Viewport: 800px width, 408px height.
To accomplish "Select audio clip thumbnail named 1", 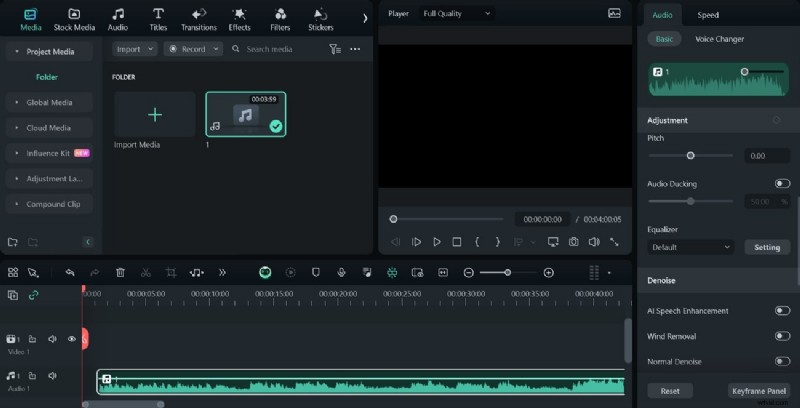I will point(245,114).
